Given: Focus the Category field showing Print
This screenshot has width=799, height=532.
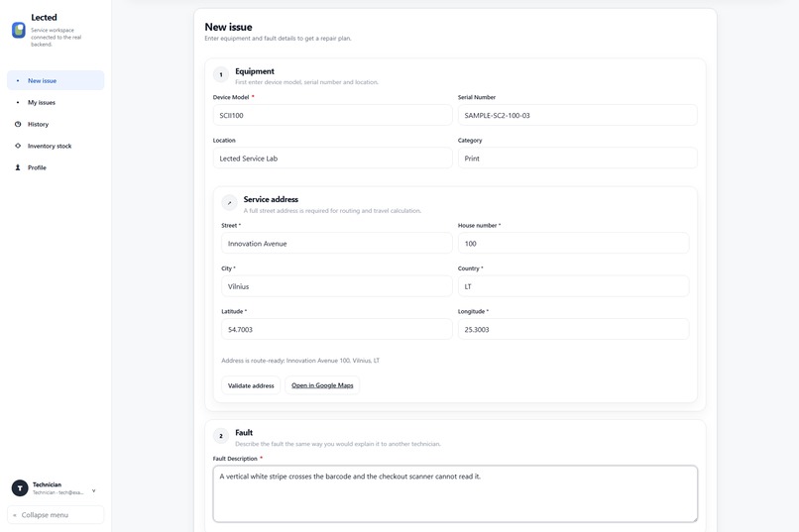Looking at the screenshot, I should point(577,159).
